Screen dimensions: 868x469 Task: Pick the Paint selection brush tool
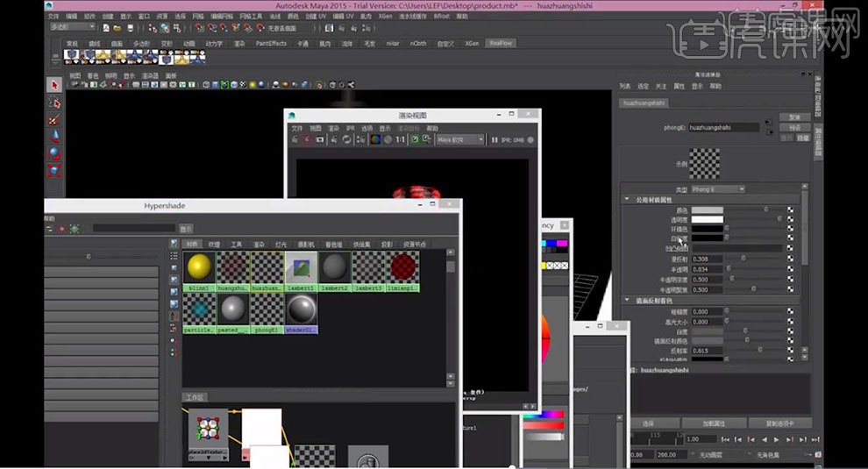[53, 119]
